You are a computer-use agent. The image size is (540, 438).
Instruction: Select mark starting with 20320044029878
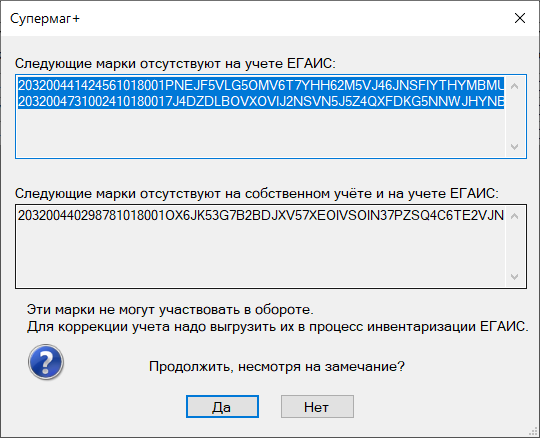tap(261, 215)
